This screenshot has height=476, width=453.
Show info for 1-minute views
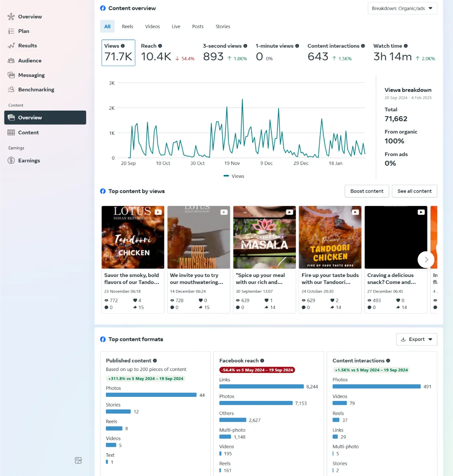tap(297, 46)
